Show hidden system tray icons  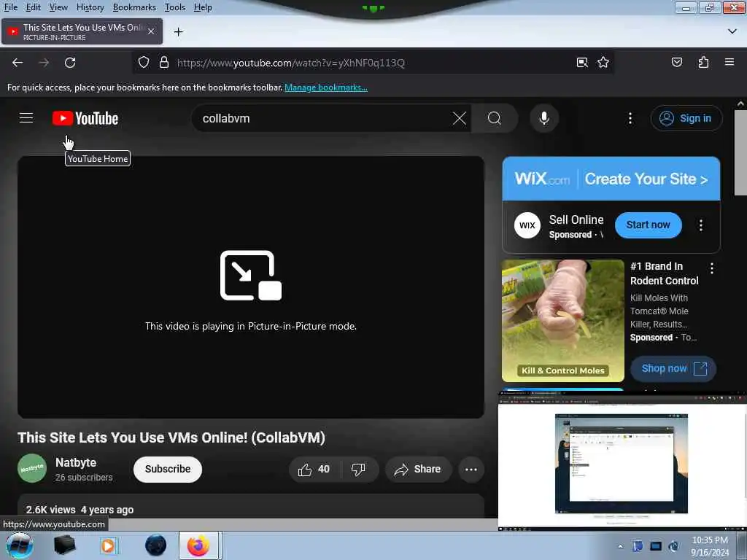tap(620, 546)
